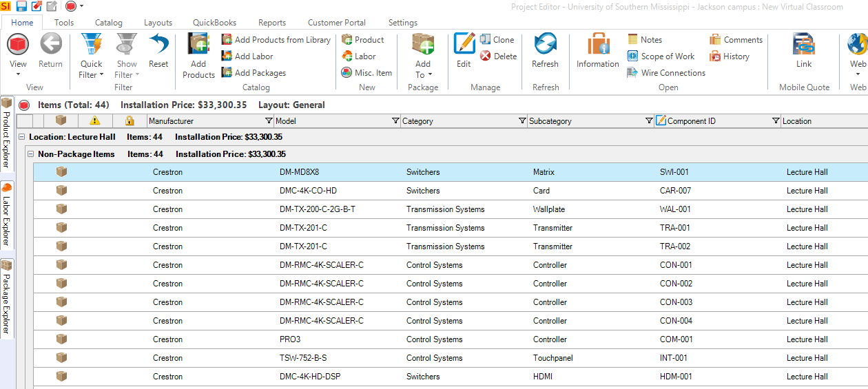Click the Edit button in Manage group

[464, 52]
